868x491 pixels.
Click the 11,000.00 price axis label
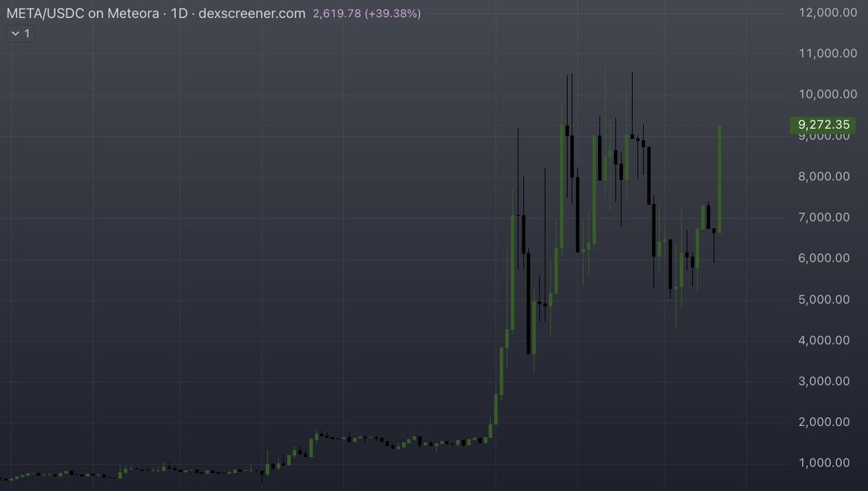pyautogui.click(x=827, y=54)
